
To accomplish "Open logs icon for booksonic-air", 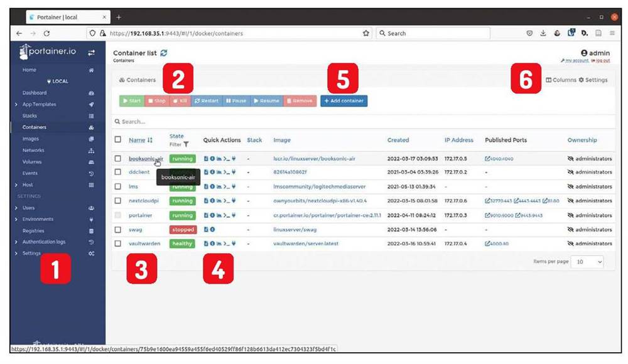I will click(x=206, y=159).
